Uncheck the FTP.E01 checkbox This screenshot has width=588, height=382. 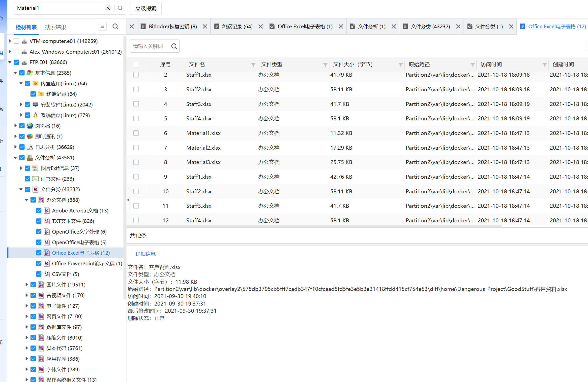(16, 62)
